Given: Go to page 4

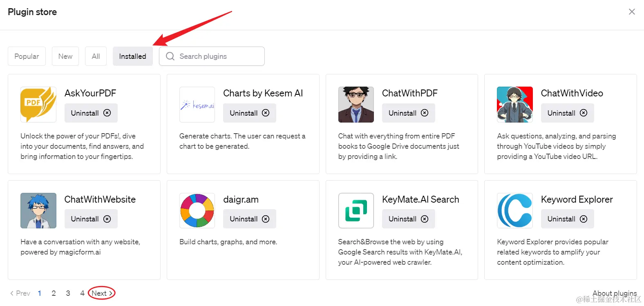Looking at the screenshot, I should click(x=82, y=293).
